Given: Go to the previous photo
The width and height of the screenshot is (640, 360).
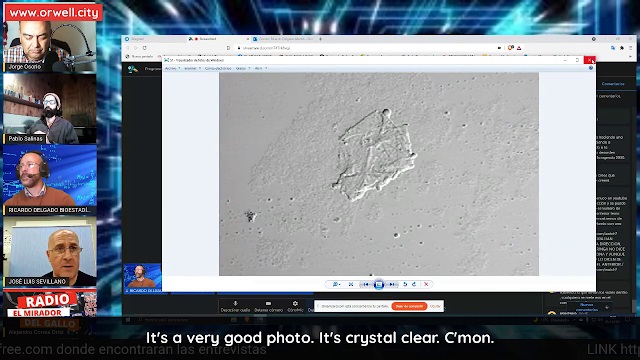Looking at the screenshot, I should click(x=366, y=284).
